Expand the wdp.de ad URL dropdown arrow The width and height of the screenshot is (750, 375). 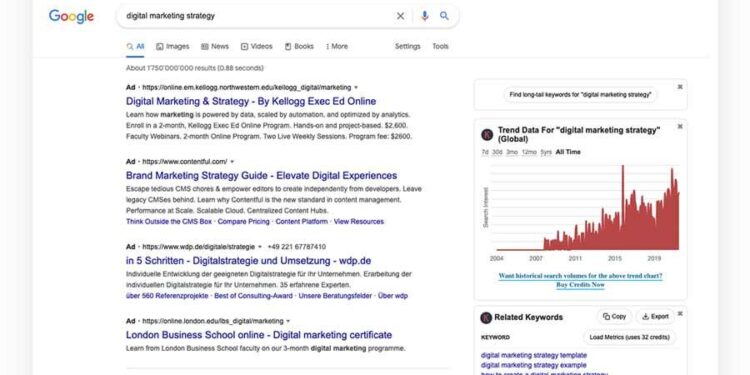point(260,247)
